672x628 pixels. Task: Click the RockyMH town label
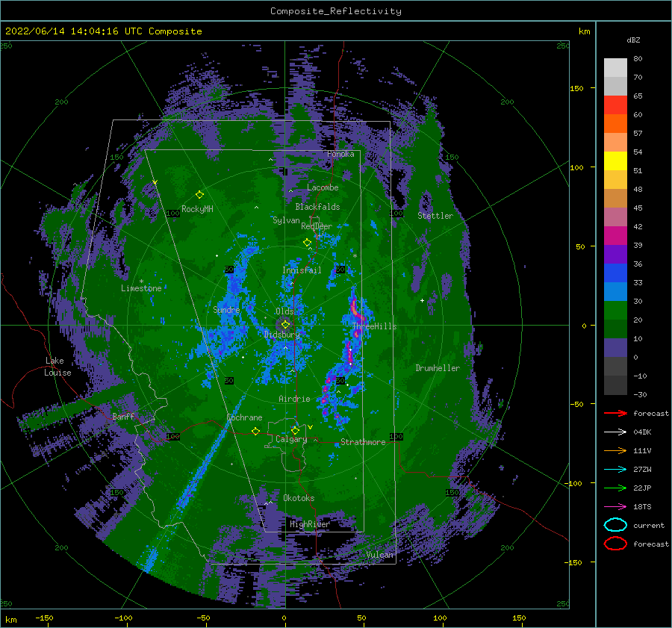[197, 209]
